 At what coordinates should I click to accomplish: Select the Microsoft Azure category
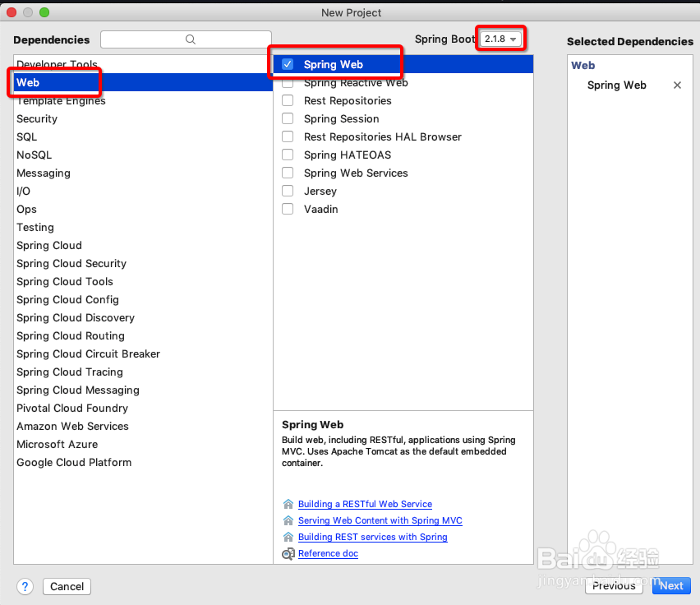143,444
